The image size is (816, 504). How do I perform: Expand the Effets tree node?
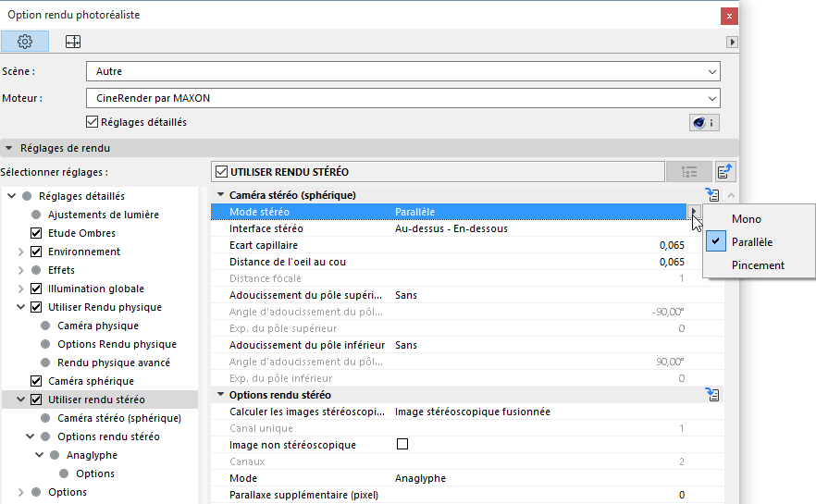[20, 270]
